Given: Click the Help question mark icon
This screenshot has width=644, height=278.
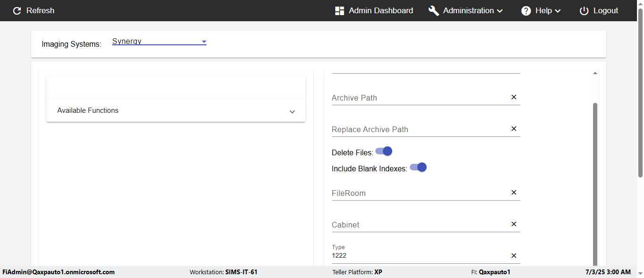Looking at the screenshot, I should tap(526, 11).
